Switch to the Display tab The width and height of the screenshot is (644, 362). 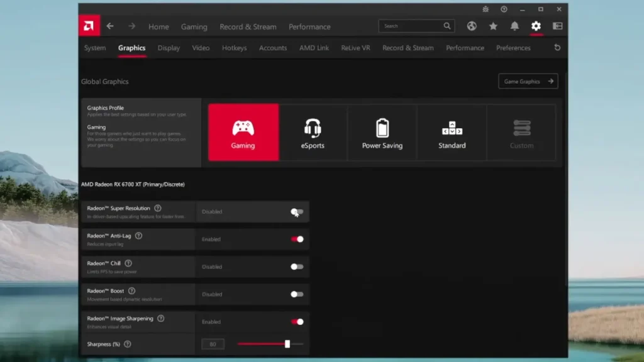pos(169,48)
